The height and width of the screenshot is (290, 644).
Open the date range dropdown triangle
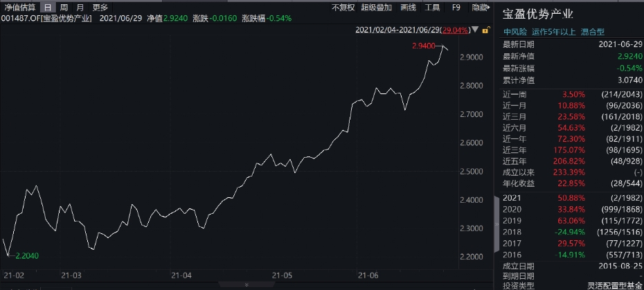coord(475,30)
